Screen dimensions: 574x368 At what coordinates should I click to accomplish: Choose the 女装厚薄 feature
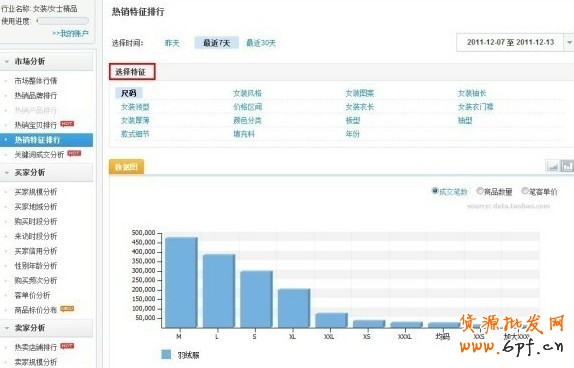(135, 120)
